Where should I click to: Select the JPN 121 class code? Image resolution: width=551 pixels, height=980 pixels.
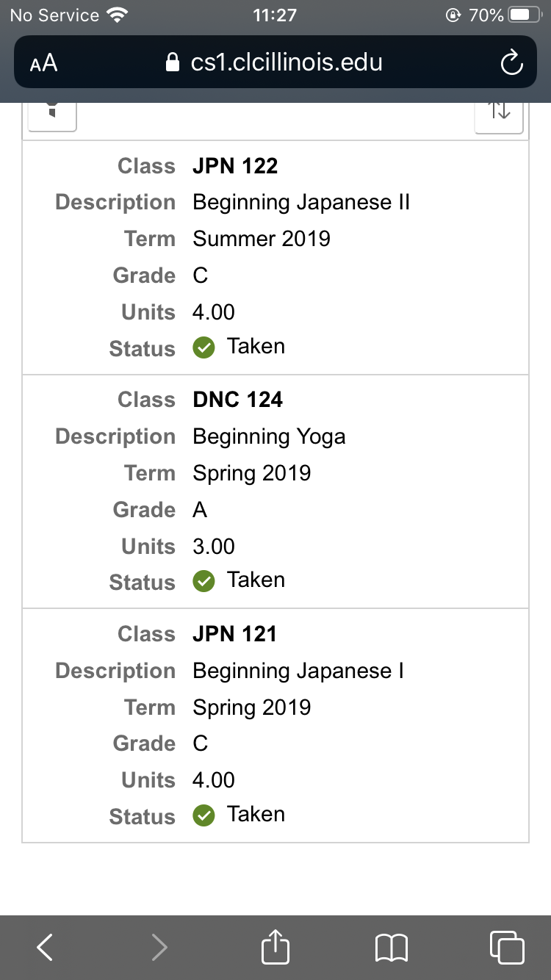click(234, 634)
